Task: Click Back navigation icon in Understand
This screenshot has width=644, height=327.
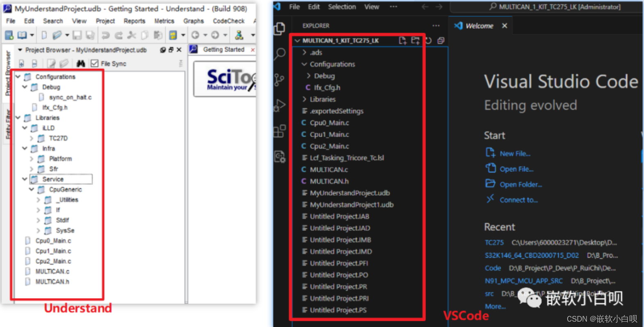Action: (x=196, y=35)
